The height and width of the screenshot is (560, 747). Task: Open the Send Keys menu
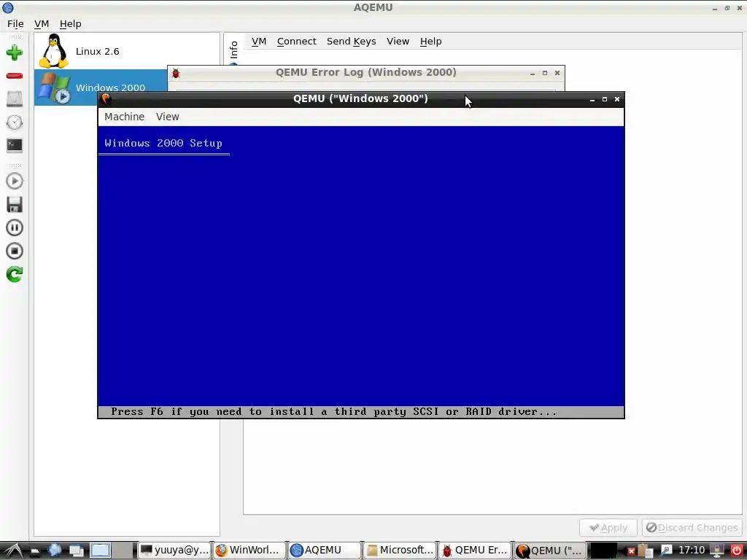[x=351, y=42]
